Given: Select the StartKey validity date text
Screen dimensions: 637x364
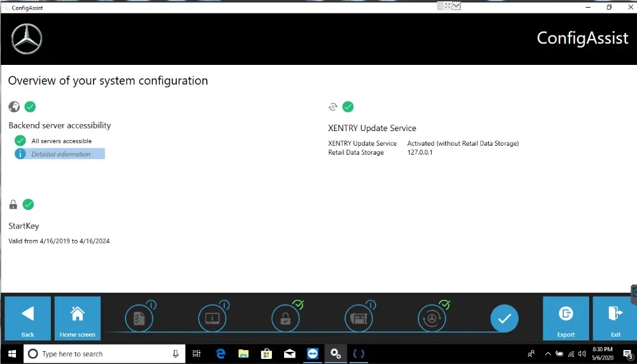Looking at the screenshot, I should point(59,241).
